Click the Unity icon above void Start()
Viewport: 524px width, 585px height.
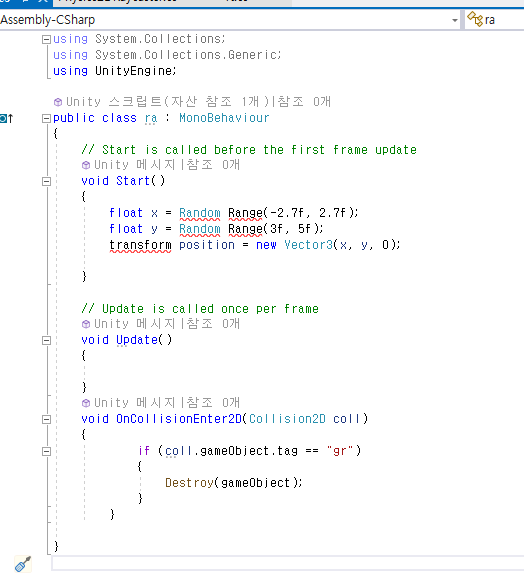click(86, 165)
